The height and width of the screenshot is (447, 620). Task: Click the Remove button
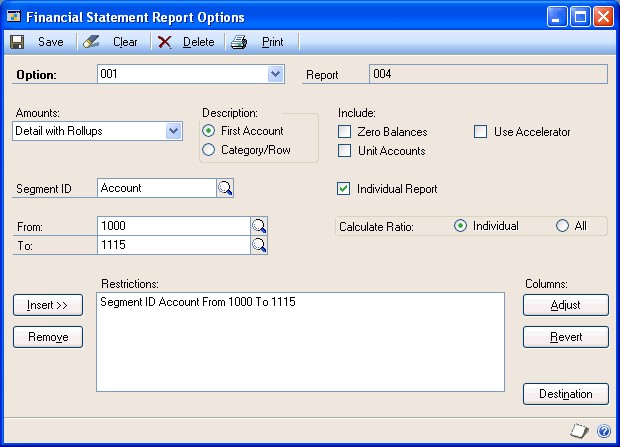pyautogui.click(x=48, y=337)
